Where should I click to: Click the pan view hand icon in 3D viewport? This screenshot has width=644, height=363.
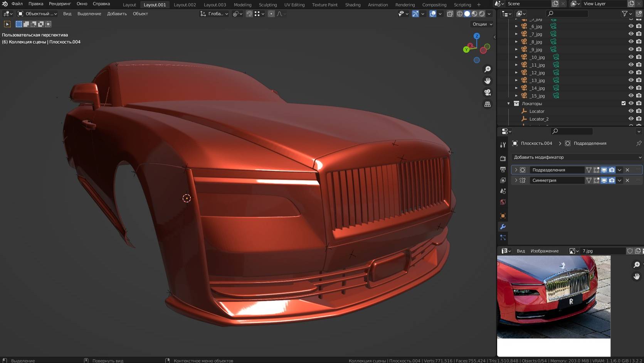coord(488,81)
